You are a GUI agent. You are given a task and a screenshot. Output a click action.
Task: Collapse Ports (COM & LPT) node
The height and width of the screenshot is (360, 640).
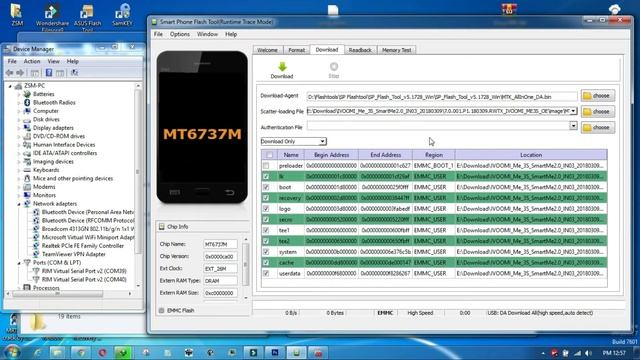19,263
